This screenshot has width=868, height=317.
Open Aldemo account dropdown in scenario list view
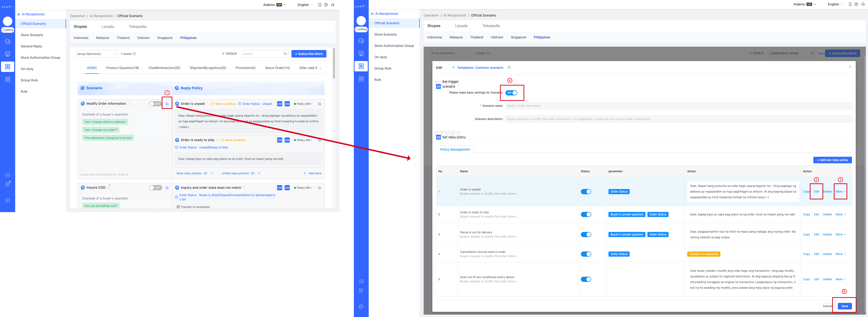click(274, 5)
